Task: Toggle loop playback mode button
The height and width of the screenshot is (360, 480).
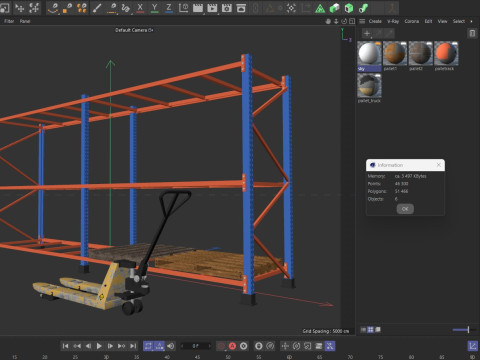Action: (x=148, y=346)
